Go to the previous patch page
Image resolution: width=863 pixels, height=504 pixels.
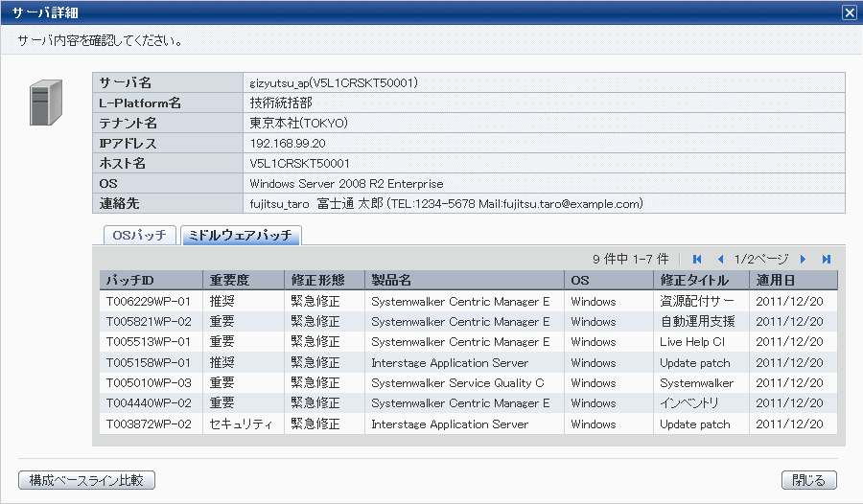click(x=720, y=259)
